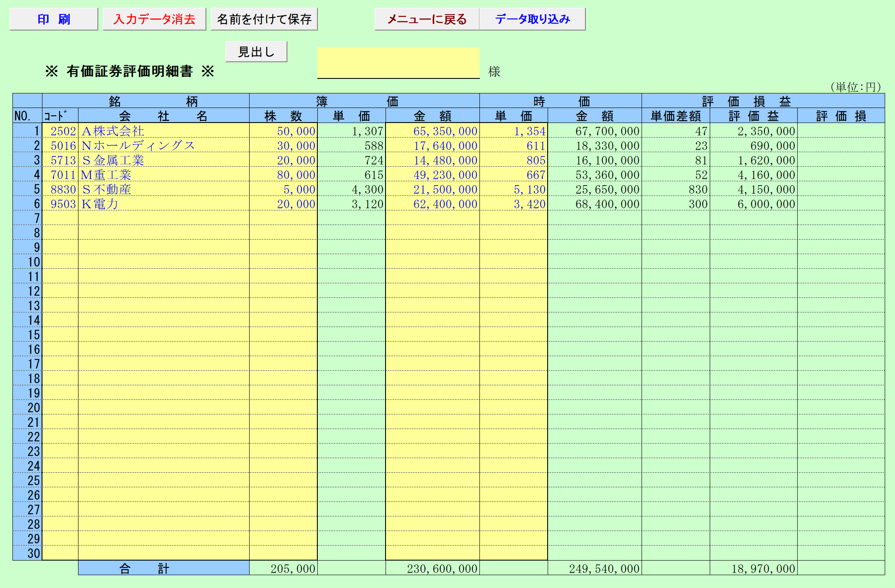
Task: Select company name S不動産
Action: pyautogui.click(x=163, y=189)
